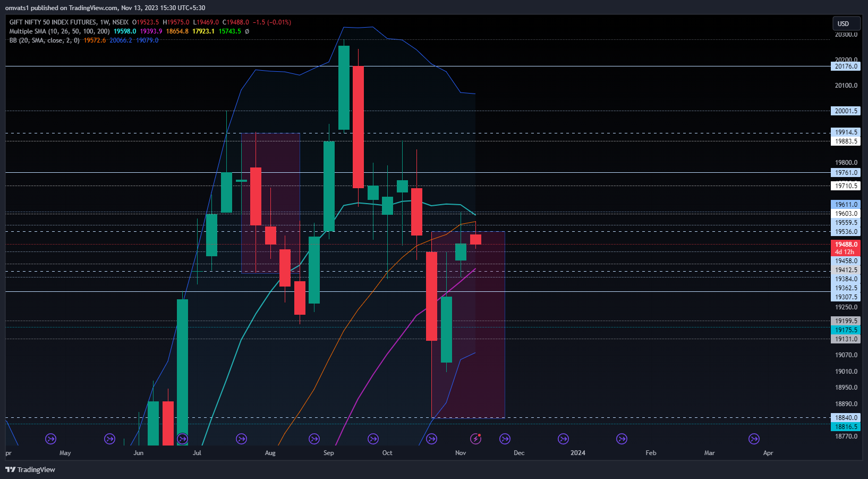
Task: Click the Nov label on time axis
Action: coord(461,453)
